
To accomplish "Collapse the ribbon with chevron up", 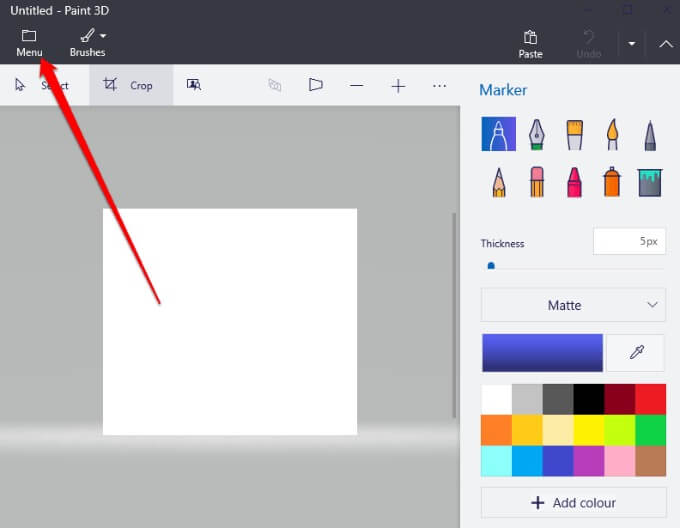I will [x=665, y=43].
